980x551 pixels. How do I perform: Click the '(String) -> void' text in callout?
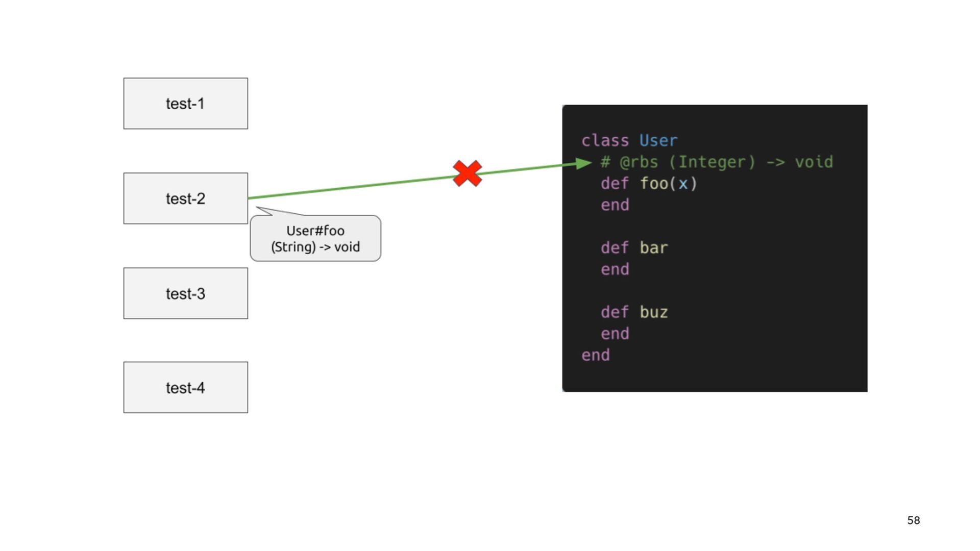(315, 247)
